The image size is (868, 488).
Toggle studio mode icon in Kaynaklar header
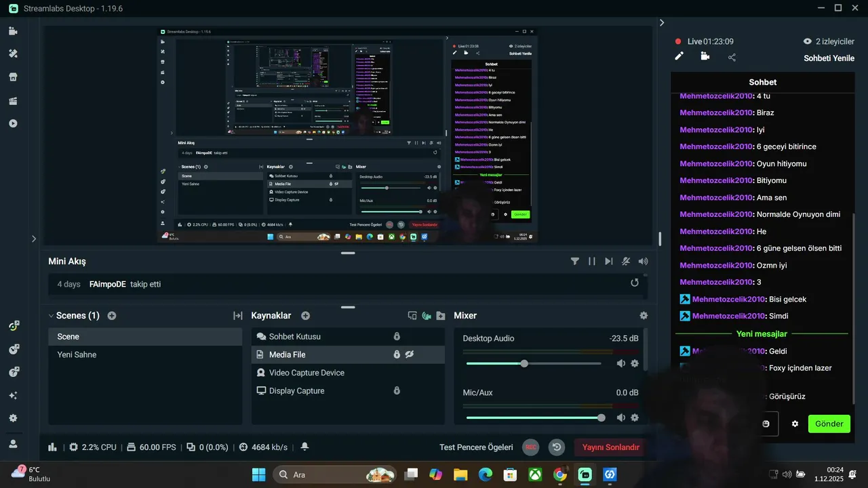412,316
